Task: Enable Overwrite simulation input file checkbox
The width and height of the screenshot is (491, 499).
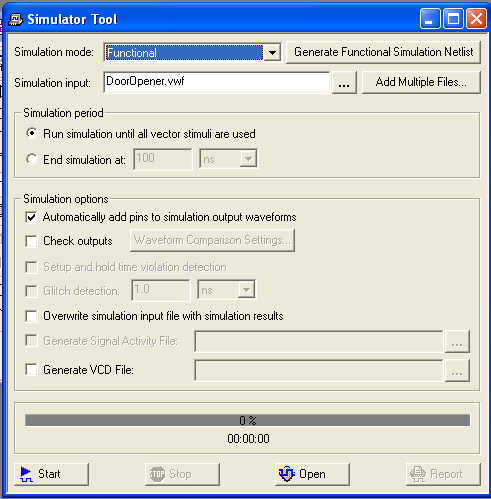Action: 31,316
